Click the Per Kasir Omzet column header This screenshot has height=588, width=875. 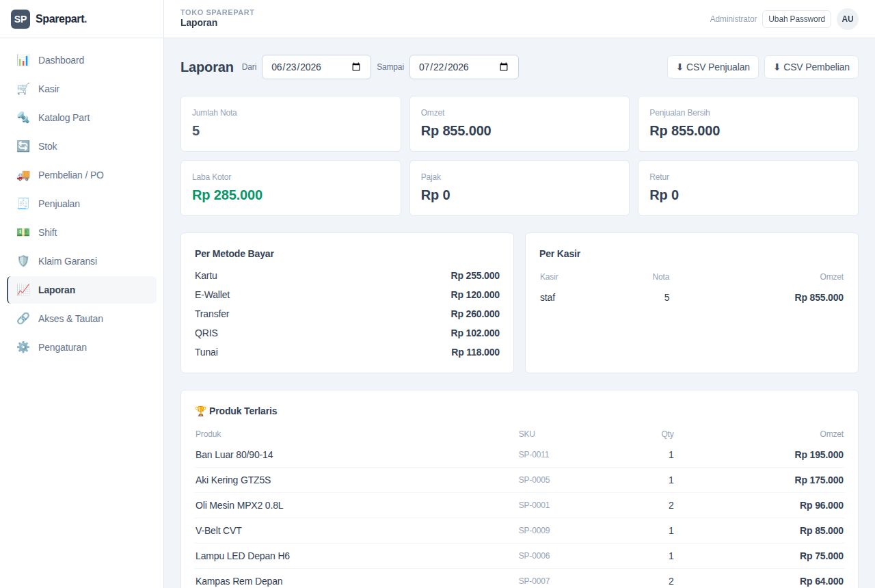click(832, 277)
